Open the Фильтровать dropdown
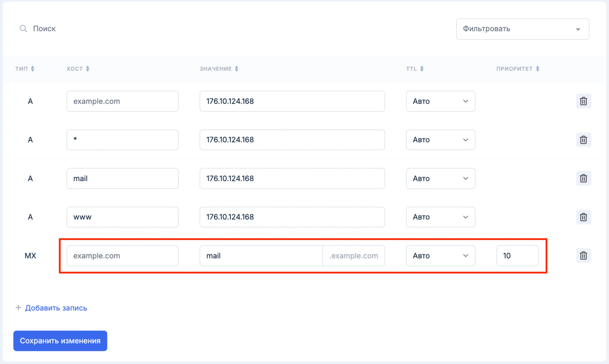The width and height of the screenshot is (609, 364). (x=523, y=29)
